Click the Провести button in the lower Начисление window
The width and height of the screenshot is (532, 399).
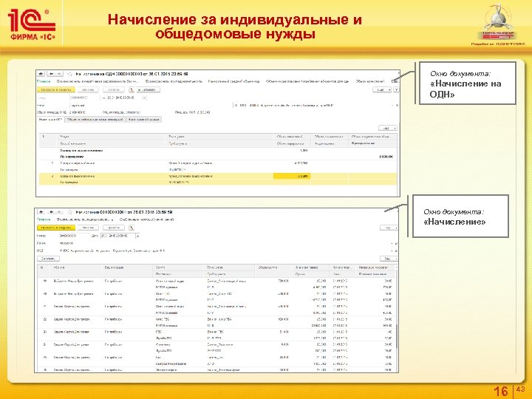point(113,228)
